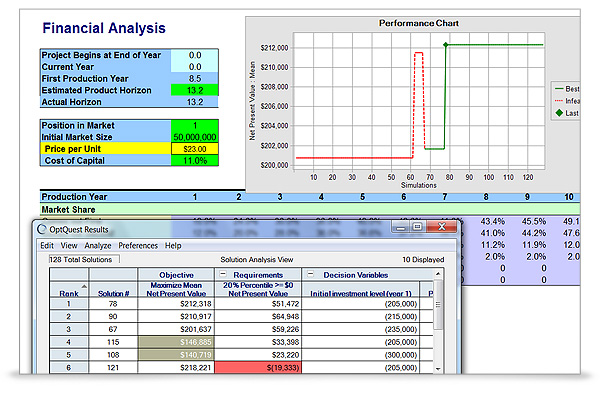Viewport: 600px width, 400px height.
Task: Click the 128 Total Solutions box
Action: point(81,260)
